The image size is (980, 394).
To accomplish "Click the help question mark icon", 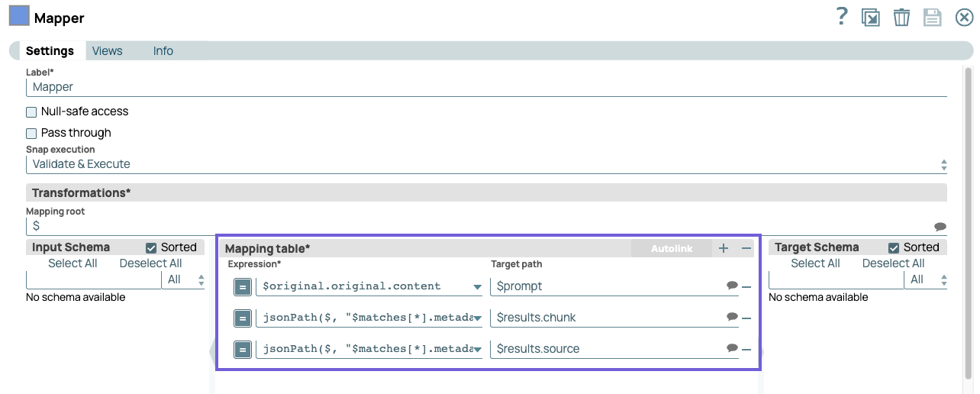I will pyautogui.click(x=841, y=17).
